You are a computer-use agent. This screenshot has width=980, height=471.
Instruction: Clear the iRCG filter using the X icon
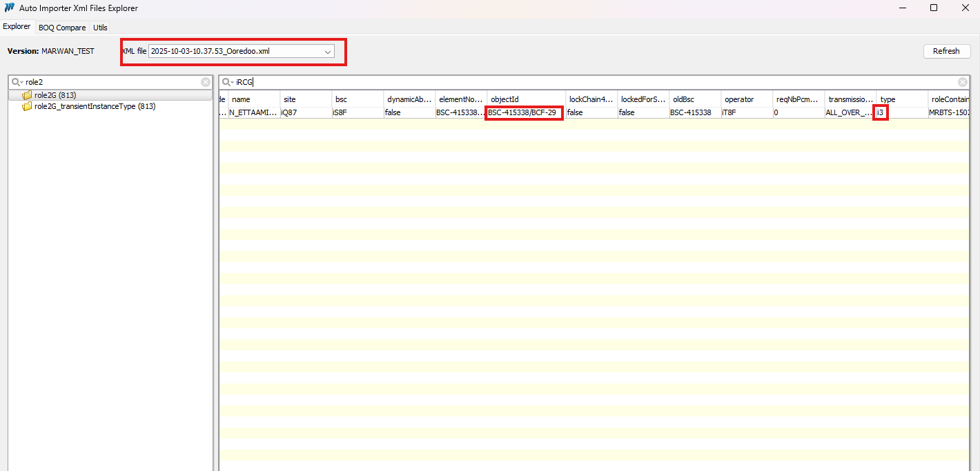click(963, 82)
